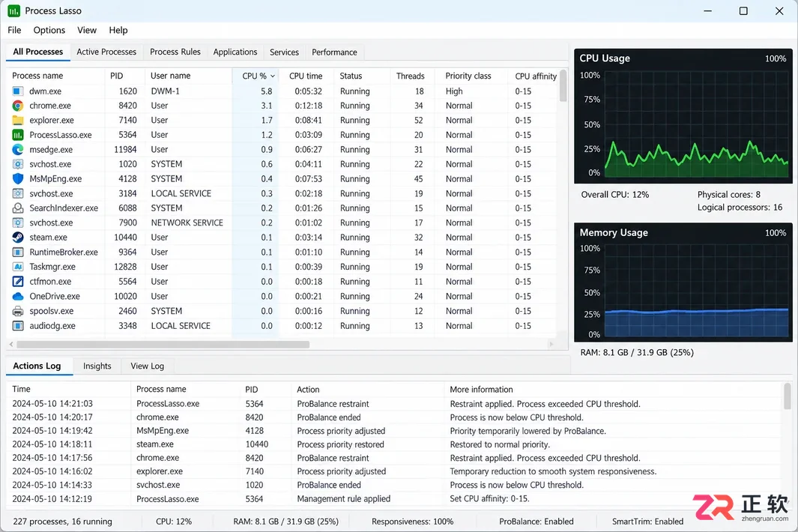Click the process list vertical scrollbar thumb
The image size is (798, 532).
(563, 86)
